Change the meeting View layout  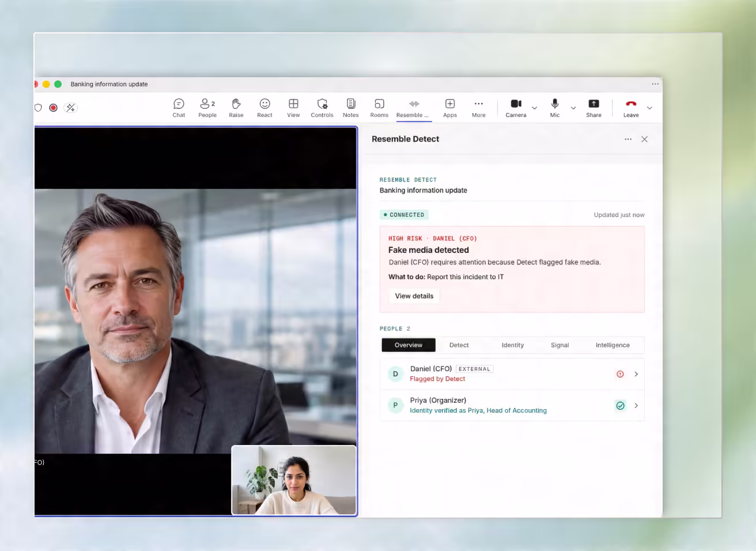tap(293, 108)
